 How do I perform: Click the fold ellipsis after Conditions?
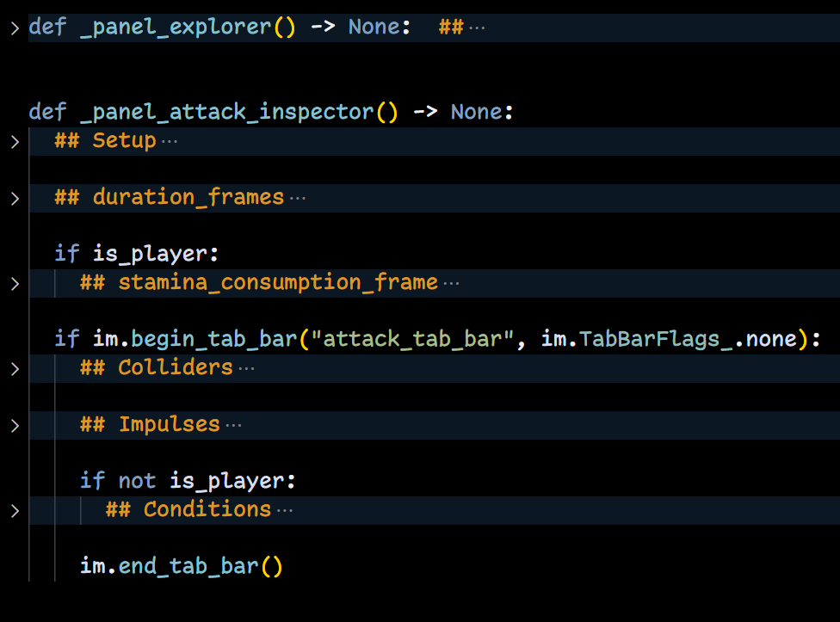(284, 510)
